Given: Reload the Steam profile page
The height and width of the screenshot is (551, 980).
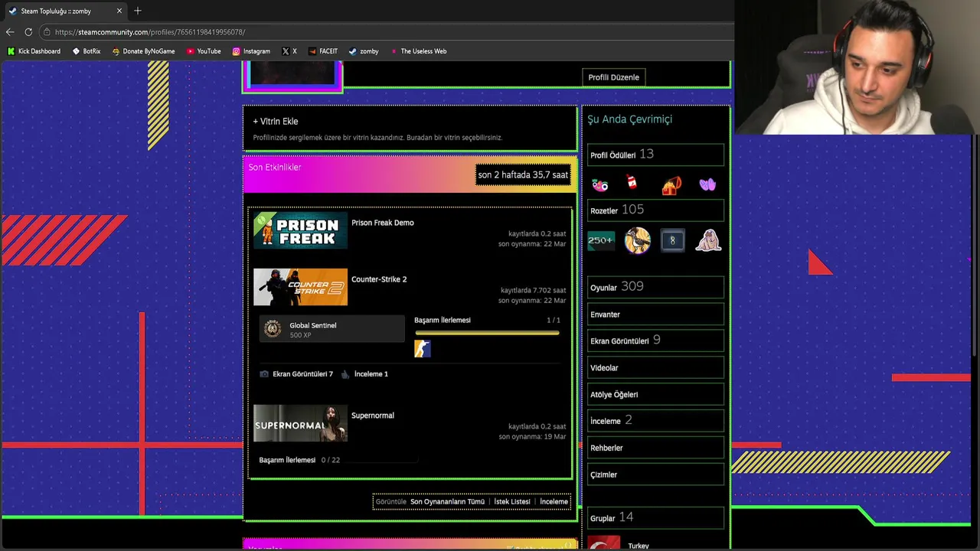Looking at the screenshot, I should click(x=28, y=32).
